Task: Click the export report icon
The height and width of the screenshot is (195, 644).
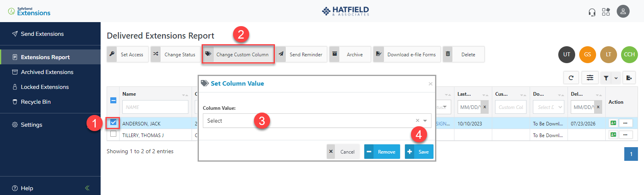Action: (x=629, y=78)
